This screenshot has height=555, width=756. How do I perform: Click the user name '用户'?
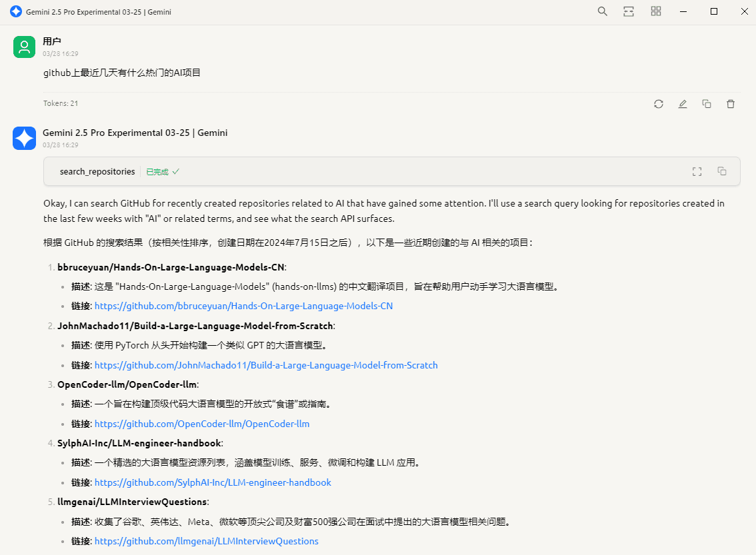51,41
